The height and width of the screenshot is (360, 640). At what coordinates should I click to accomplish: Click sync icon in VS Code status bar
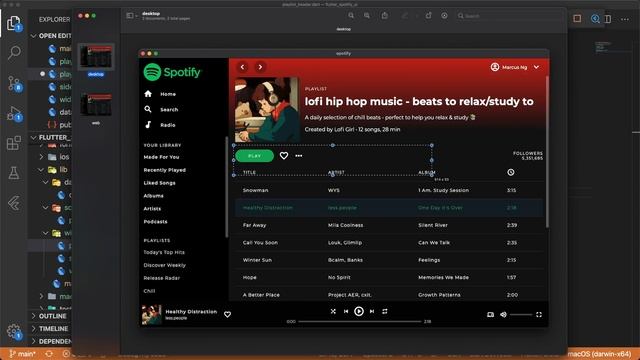[49, 354]
